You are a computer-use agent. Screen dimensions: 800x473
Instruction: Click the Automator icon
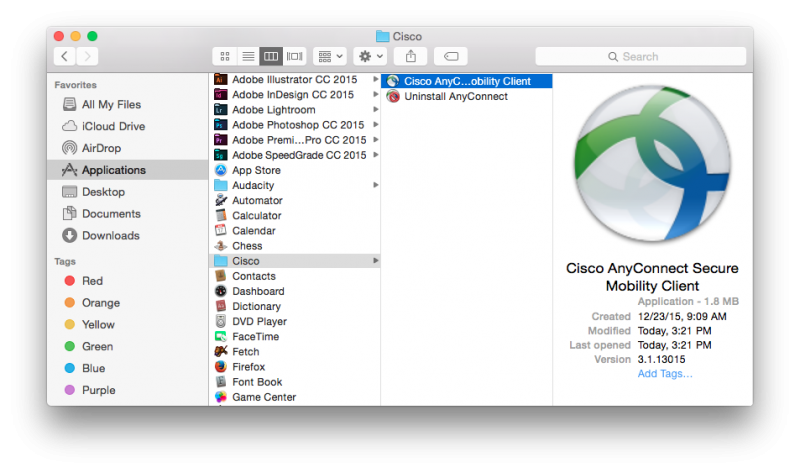click(220, 201)
